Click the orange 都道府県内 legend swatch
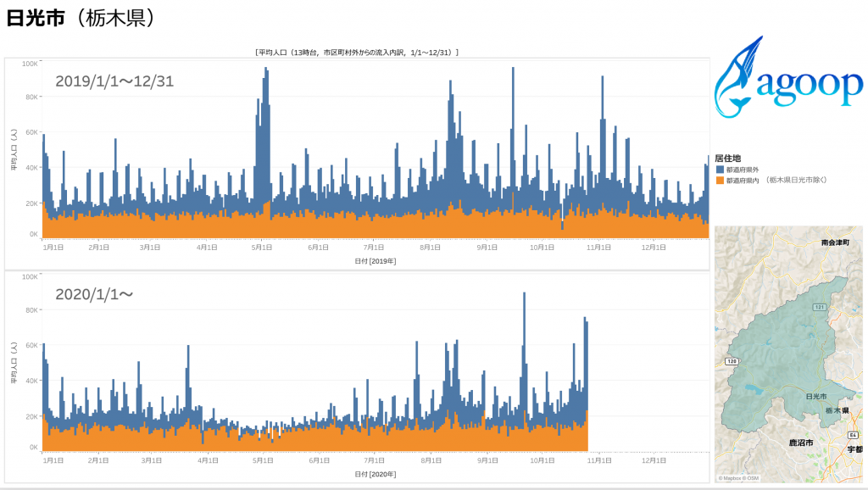The width and height of the screenshot is (868, 490). tap(720, 180)
